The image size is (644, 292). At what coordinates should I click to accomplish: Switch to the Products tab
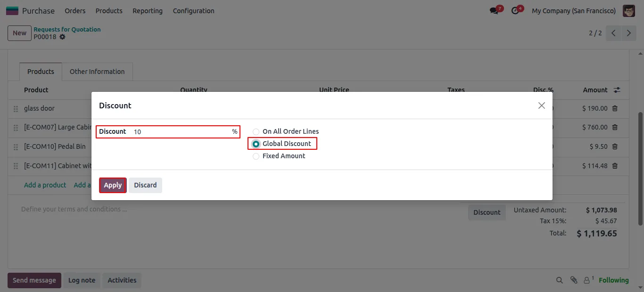pos(41,72)
